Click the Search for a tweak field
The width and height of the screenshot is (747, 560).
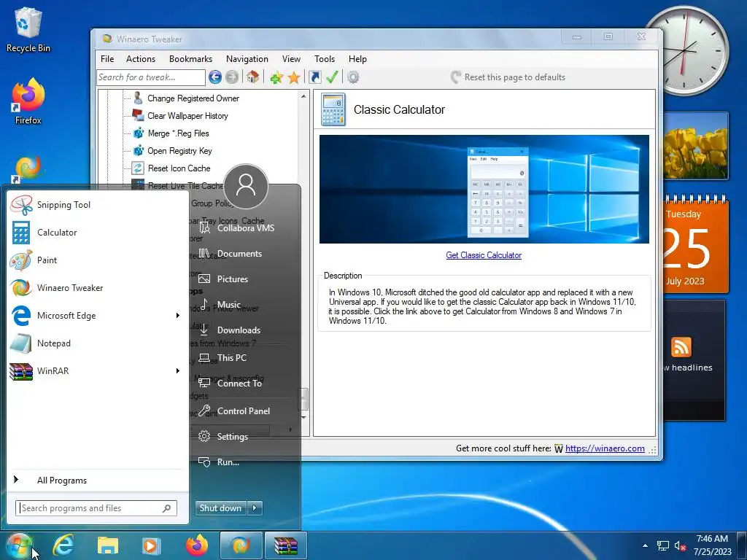pyautogui.click(x=150, y=77)
